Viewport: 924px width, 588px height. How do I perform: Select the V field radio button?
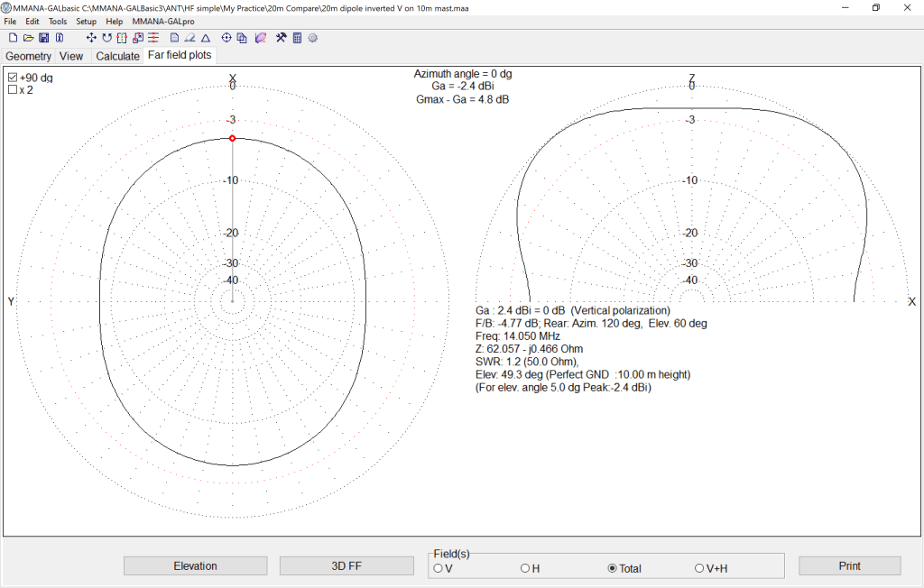[x=439, y=568]
